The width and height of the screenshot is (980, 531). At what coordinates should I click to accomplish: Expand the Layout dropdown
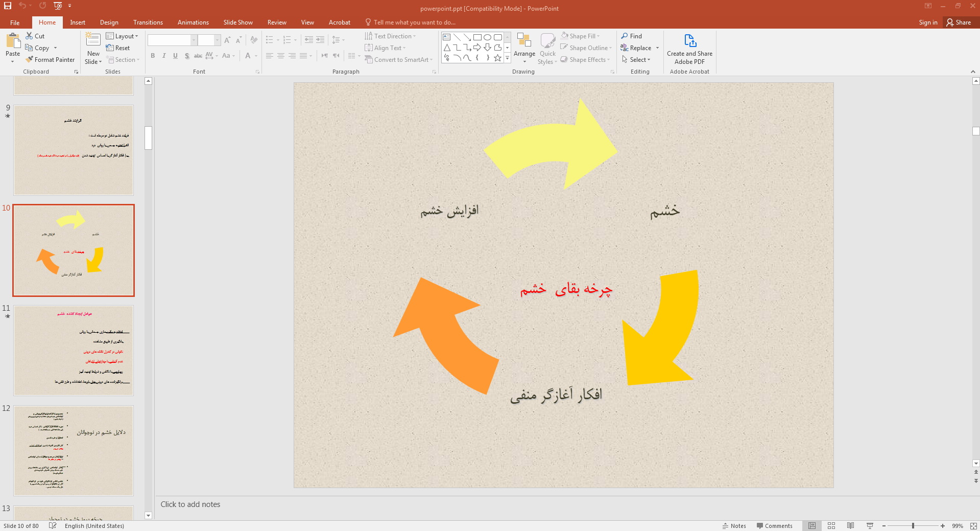point(122,36)
